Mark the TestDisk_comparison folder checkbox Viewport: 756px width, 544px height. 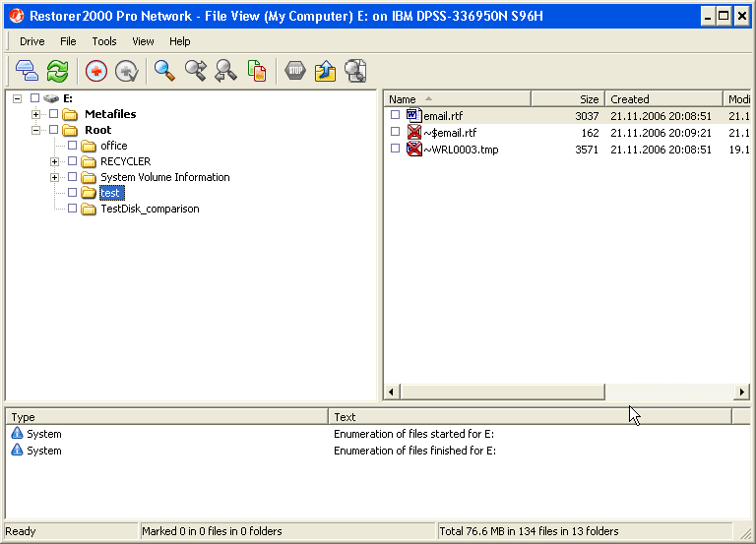(x=72, y=209)
